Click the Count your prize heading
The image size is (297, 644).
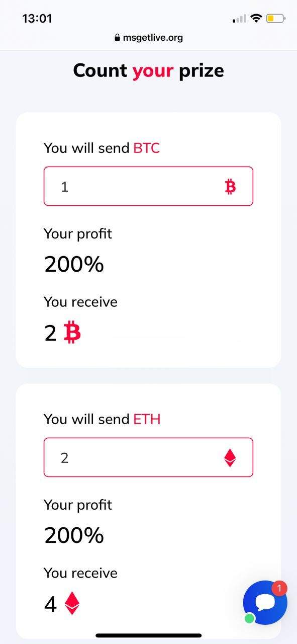pyautogui.click(x=148, y=70)
